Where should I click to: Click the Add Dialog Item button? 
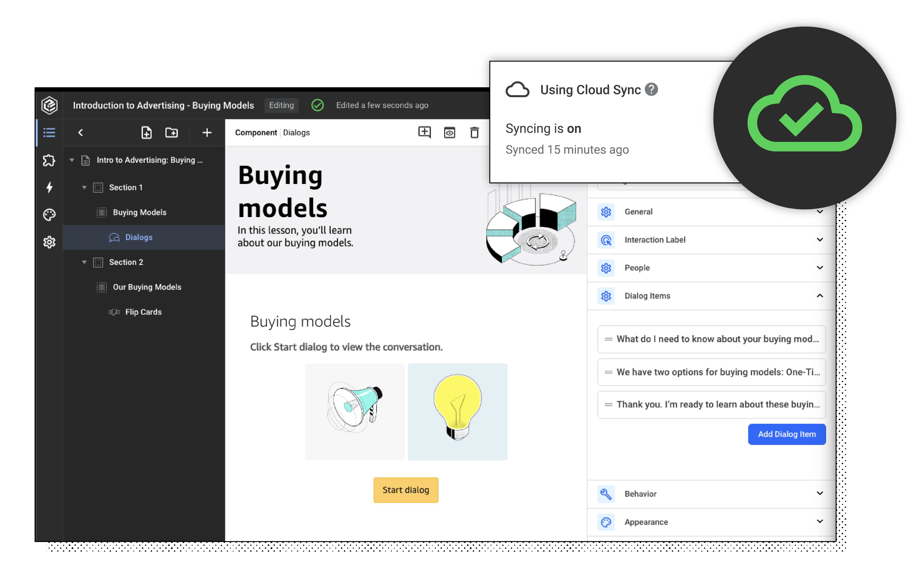787,434
